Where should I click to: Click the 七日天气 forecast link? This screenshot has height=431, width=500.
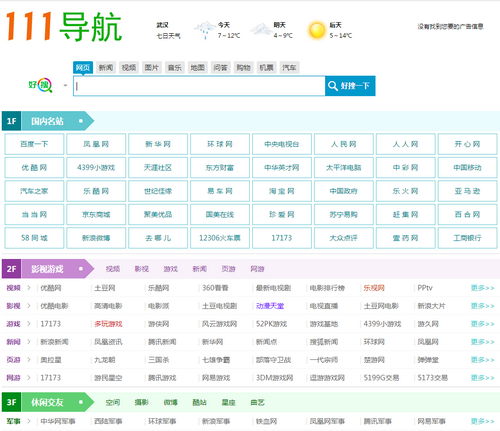[x=168, y=36]
